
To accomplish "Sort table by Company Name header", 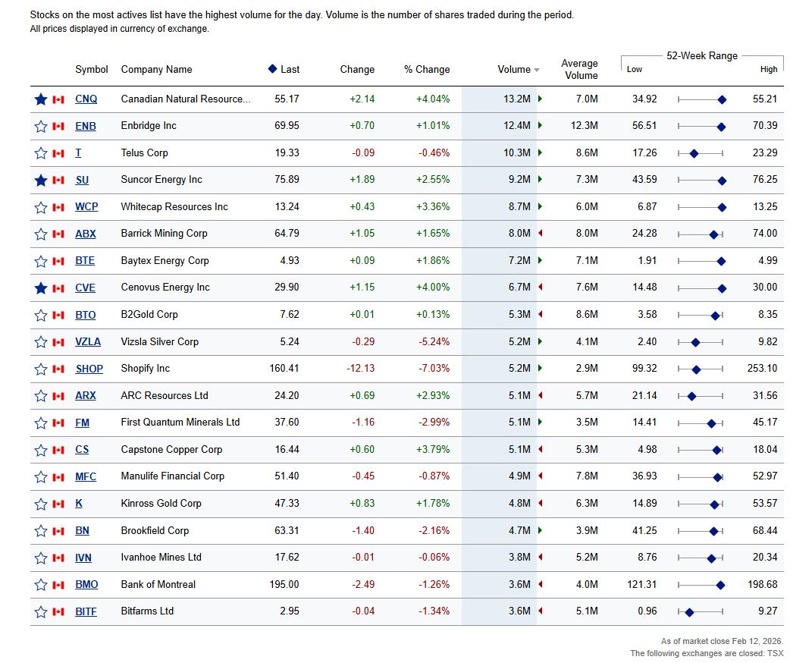I will (x=156, y=69).
